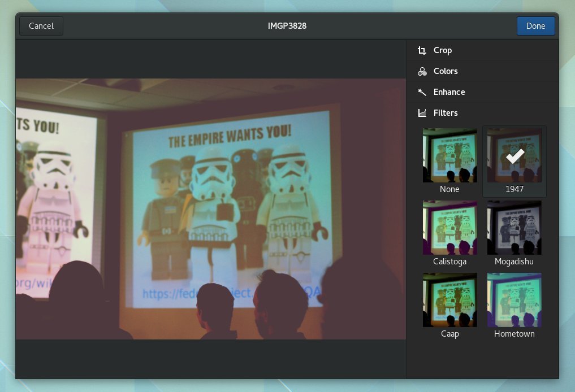Click the Colors circles icon
The height and width of the screenshot is (392, 575).
(422, 71)
